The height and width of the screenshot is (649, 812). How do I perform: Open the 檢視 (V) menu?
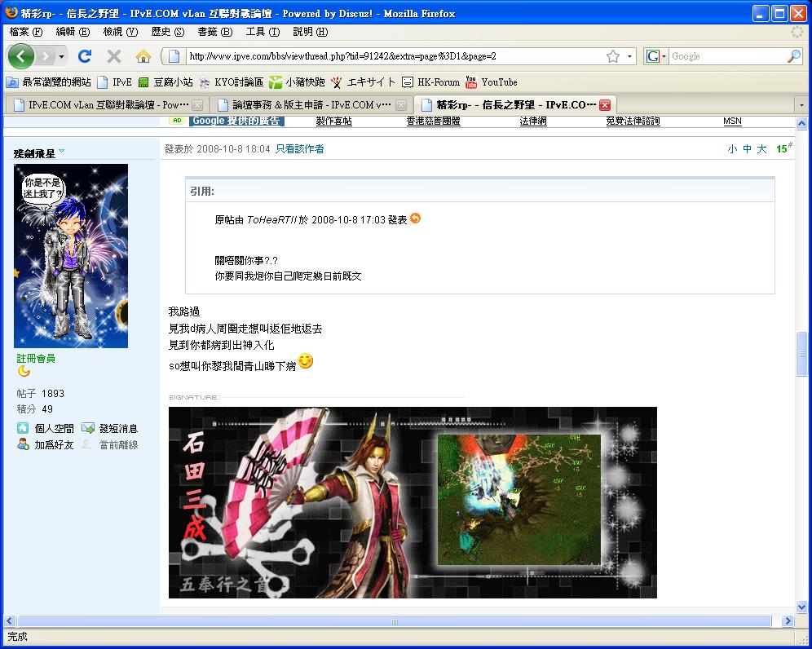120,32
